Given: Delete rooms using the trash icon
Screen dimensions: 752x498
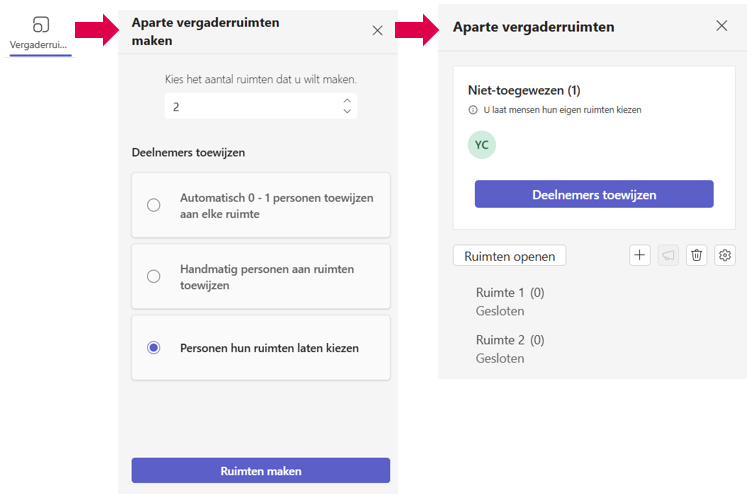Looking at the screenshot, I should (x=697, y=255).
